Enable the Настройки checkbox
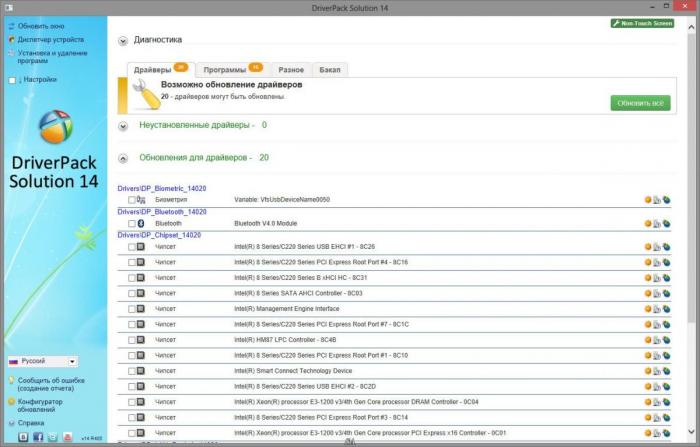This screenshot has width=700, height=447. click(12, 79)
